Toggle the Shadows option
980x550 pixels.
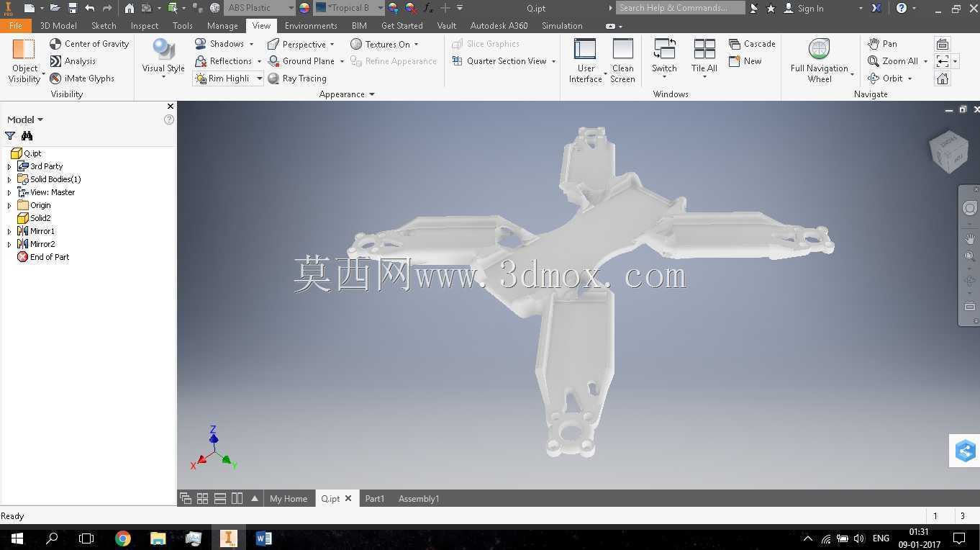219,44
